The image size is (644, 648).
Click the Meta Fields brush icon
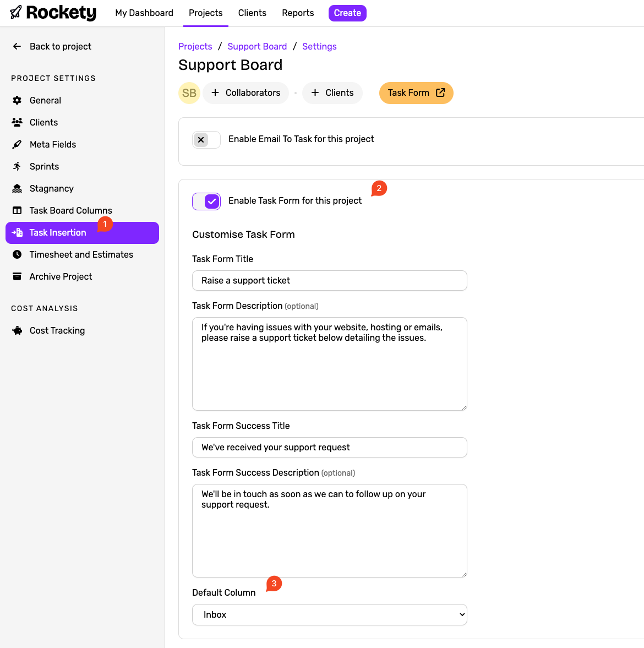pos(17,144)
